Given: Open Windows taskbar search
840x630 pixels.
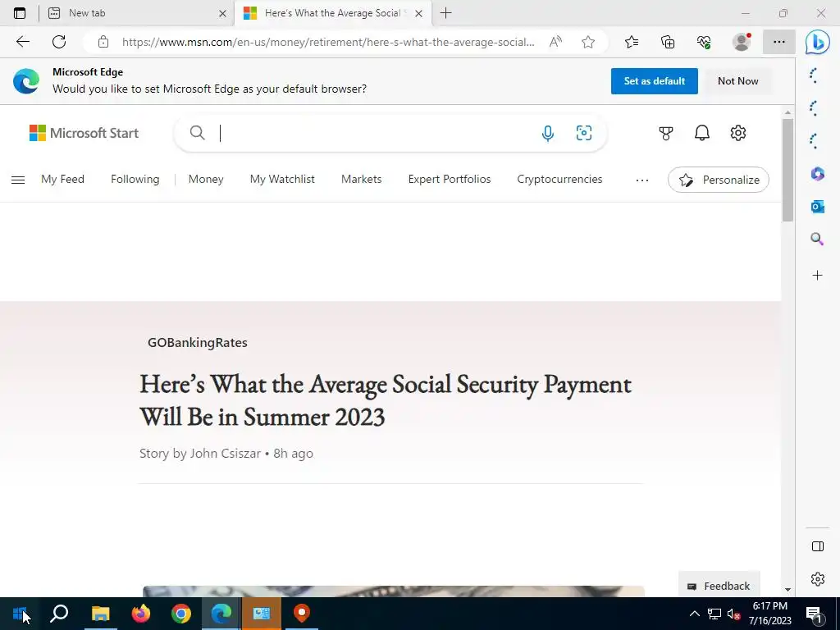Looking at the screenshot, I should coord(59,614).
